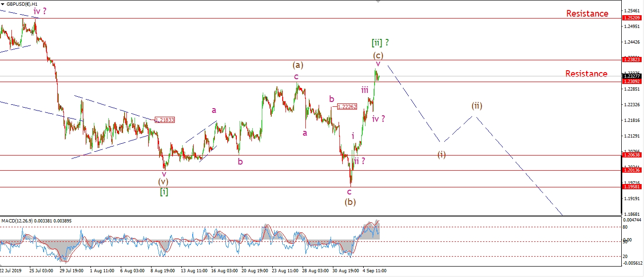The image size is (644, 277).
Task: Click the 1.19191 price scale value
Action: tap(633, 199)
